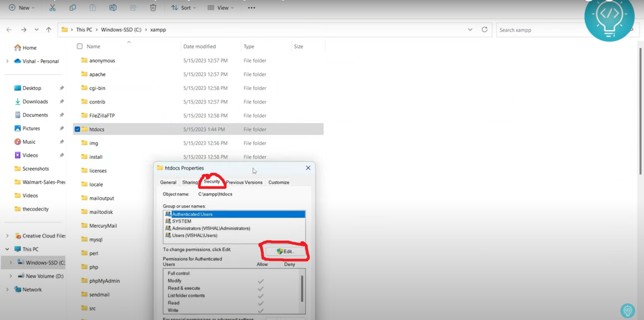Open the Sort dropdown
The height and width of the screenshot is (320, 644).
pyautogui.click(x=183, y=8)
